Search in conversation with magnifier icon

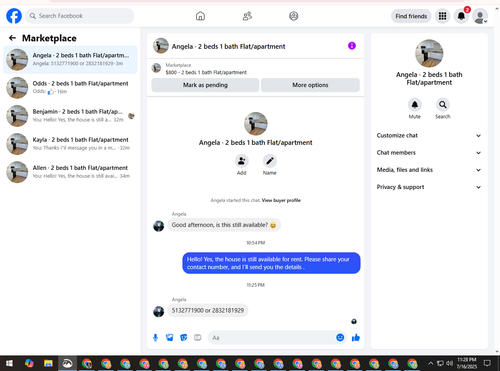(443, 105)
